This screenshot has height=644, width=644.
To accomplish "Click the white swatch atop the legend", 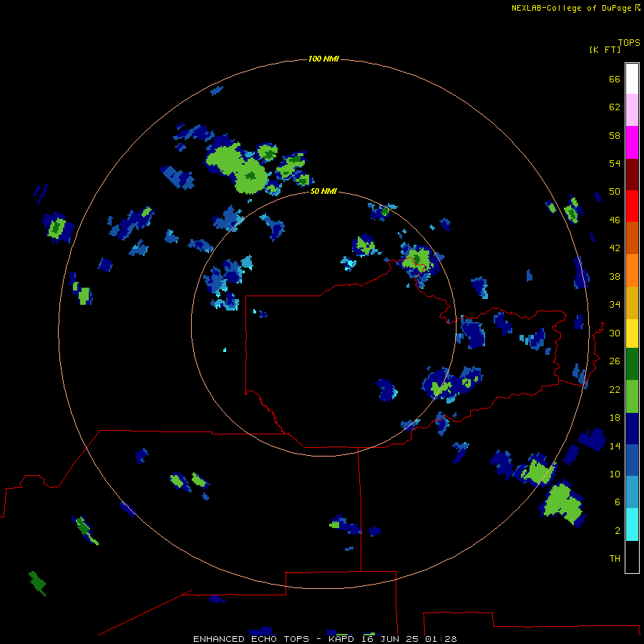I will point(632,79).
